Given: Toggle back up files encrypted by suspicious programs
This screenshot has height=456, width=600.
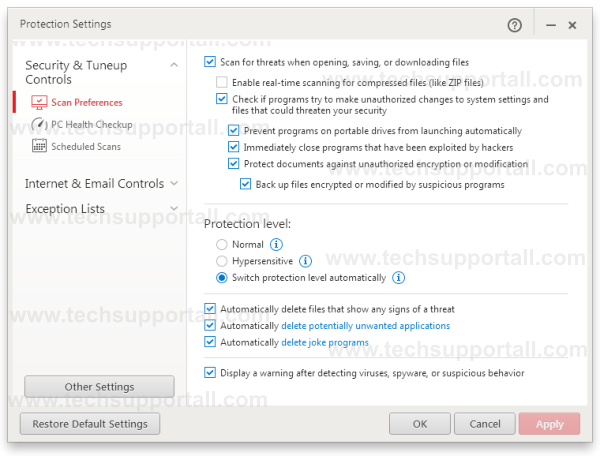Looking at the screenshot, I should (x=245, y=184).
